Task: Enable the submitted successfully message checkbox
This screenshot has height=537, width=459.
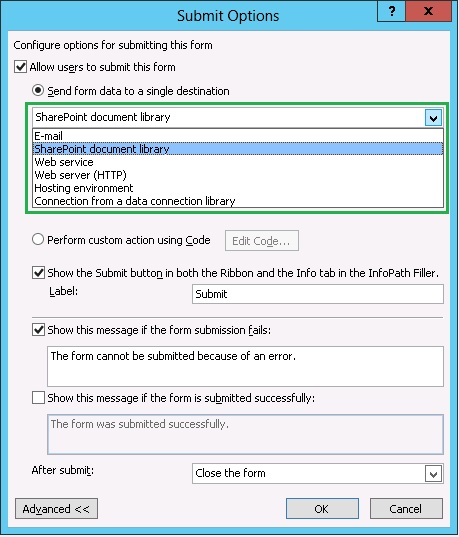Action: (38, 398)
